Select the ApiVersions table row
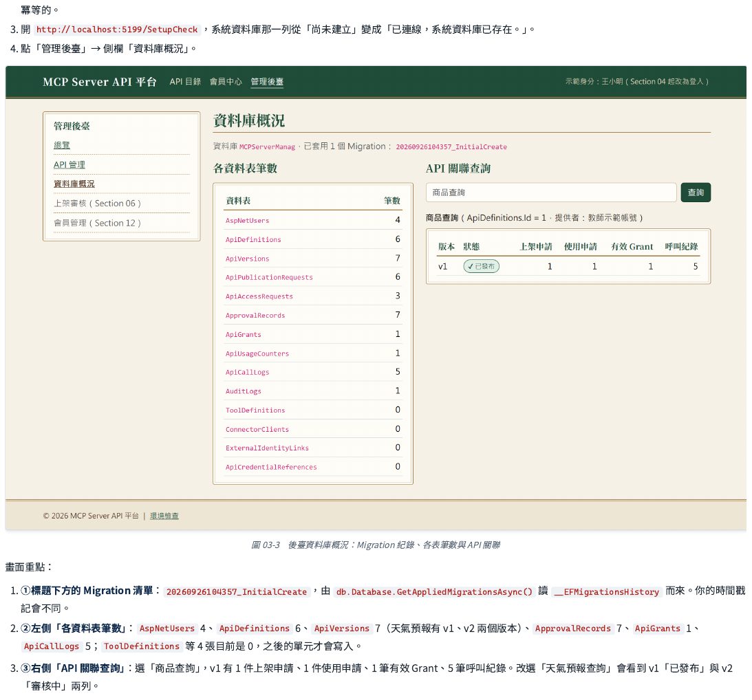Screen dimensions: 752x700 (x=313, y=259)
